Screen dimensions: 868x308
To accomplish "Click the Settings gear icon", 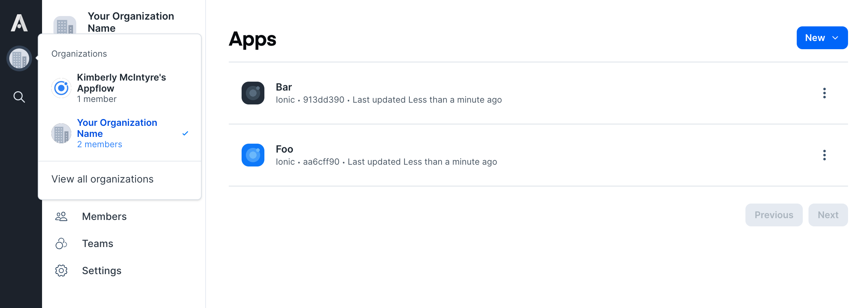I will (61, 271).
